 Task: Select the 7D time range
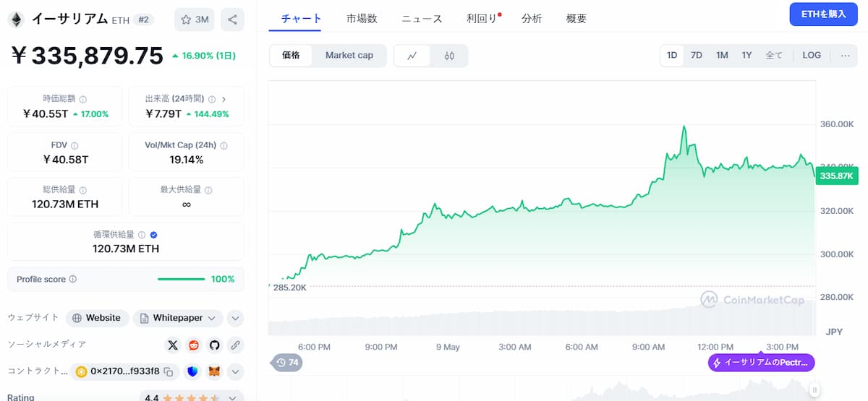point(697,55)
